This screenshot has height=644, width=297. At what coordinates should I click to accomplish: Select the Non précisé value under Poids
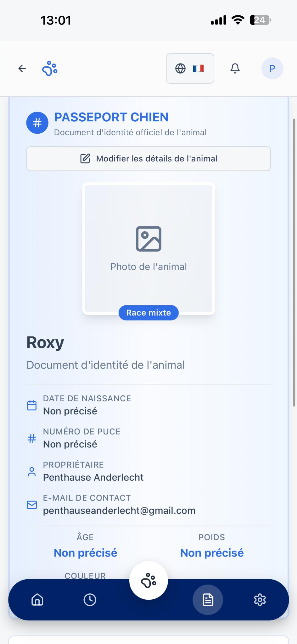click(212, 553)
